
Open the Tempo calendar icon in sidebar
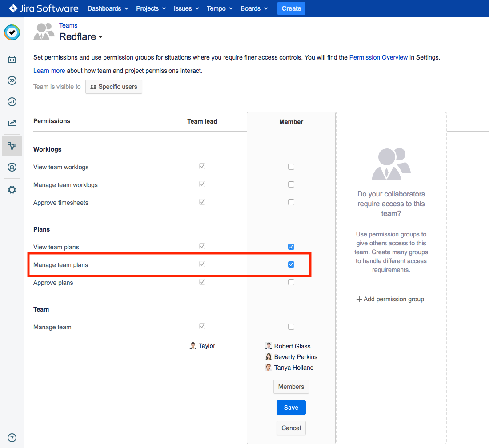tap(12, 59)
